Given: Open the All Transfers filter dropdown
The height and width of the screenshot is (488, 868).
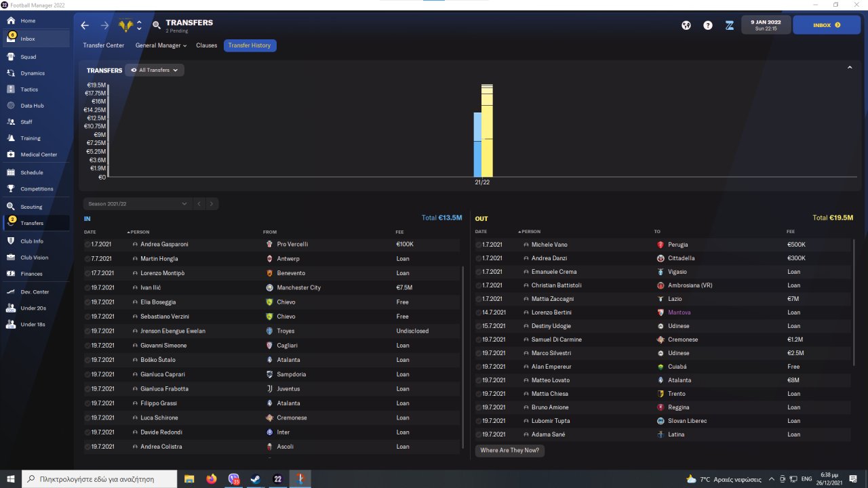Looking at the screenshot, I should (x=155, y=70).
